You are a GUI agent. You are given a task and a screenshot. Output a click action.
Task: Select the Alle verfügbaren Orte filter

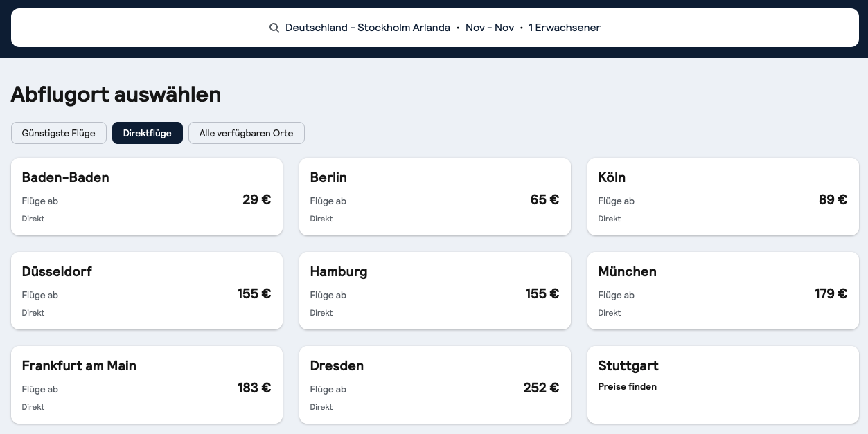(x=246, y=133)
